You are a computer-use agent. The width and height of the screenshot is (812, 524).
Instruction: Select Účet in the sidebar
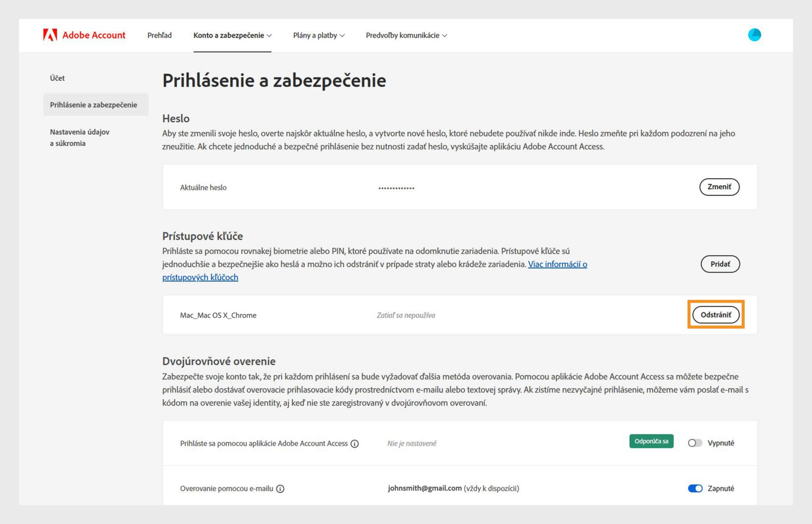57,78
